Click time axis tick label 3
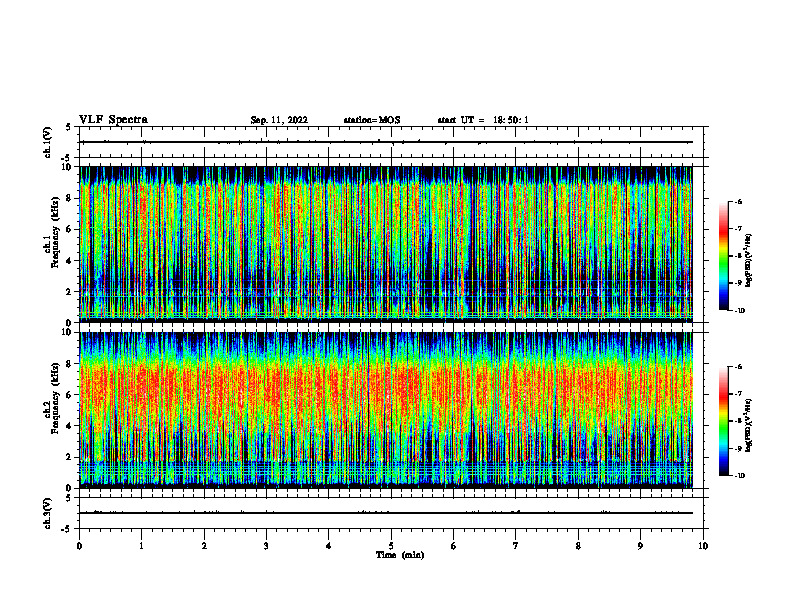This screenshot has height=612, width=792. 266,546
